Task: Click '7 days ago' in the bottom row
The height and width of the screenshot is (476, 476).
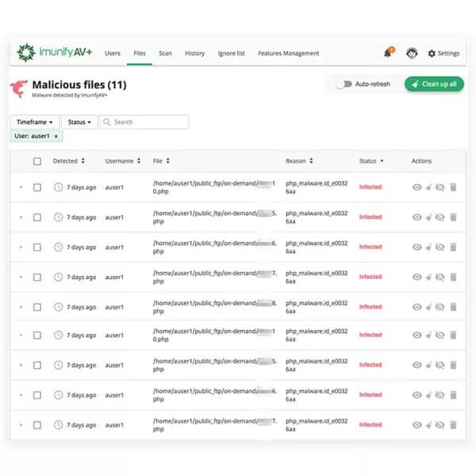Action: click(x=82, y=425)
